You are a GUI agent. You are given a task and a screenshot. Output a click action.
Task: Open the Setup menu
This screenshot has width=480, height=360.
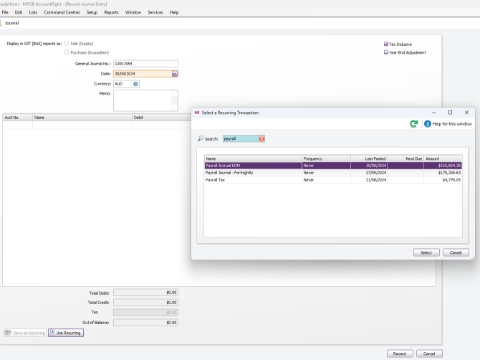click(92, 12)
